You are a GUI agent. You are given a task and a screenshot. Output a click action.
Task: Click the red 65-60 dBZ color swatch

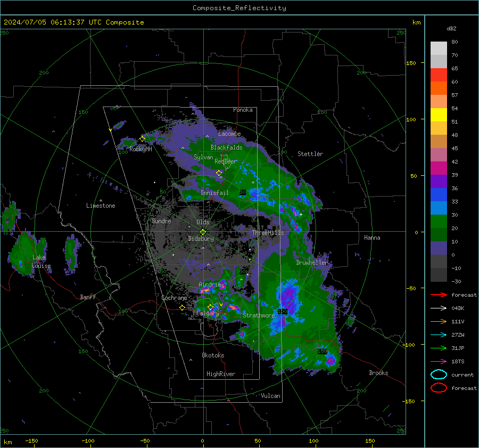click(439, 75)
